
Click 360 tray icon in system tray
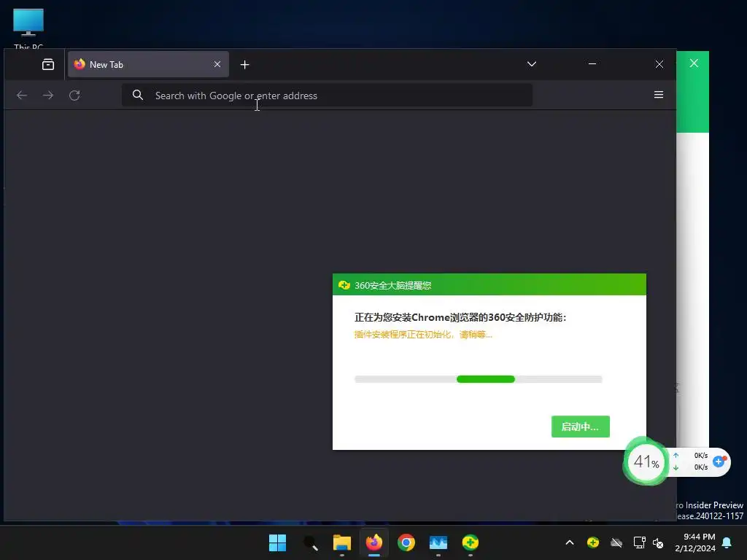[x=593, y=542]
